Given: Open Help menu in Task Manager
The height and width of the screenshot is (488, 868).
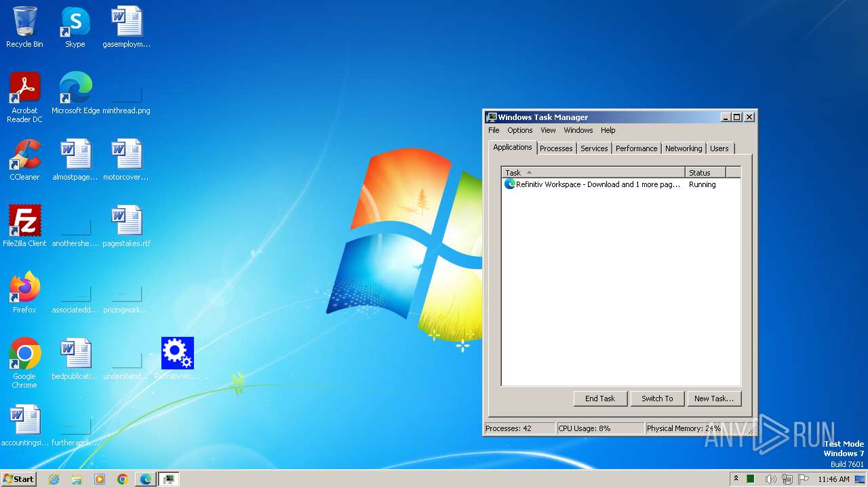Looking at the screenshot, I should click(608, 130).
